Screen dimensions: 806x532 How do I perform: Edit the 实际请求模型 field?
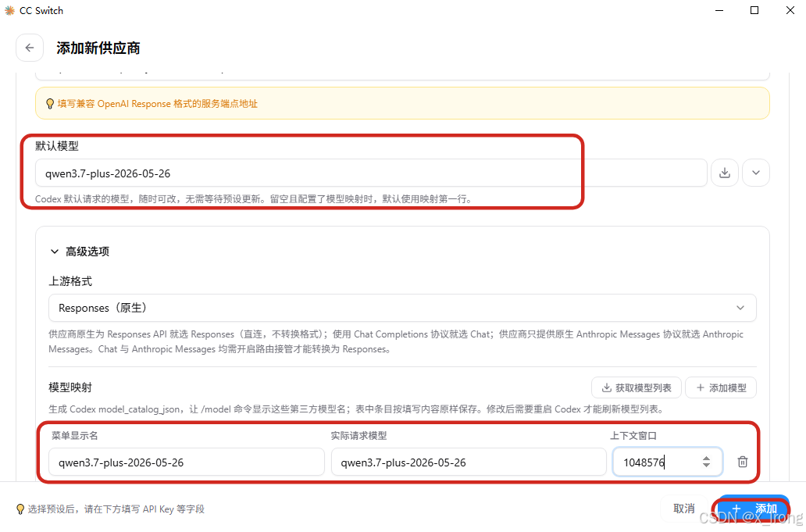pyautogui.click(x=469, y=462)
